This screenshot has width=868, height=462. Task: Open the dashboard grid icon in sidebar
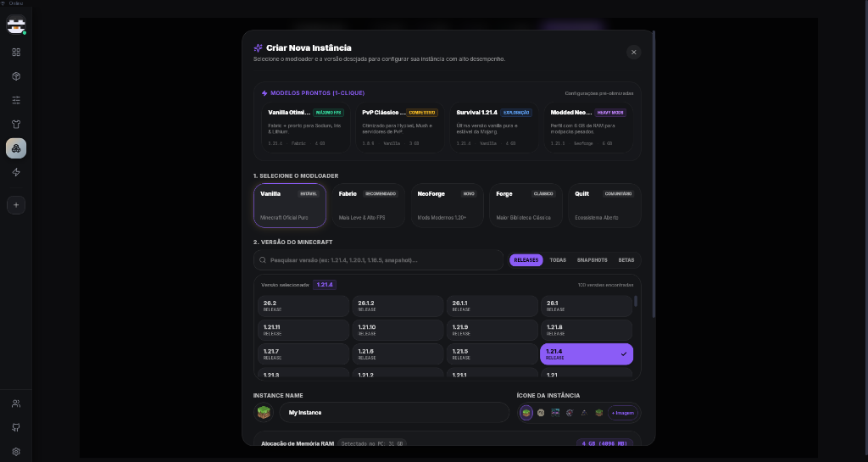click(16, 52)
